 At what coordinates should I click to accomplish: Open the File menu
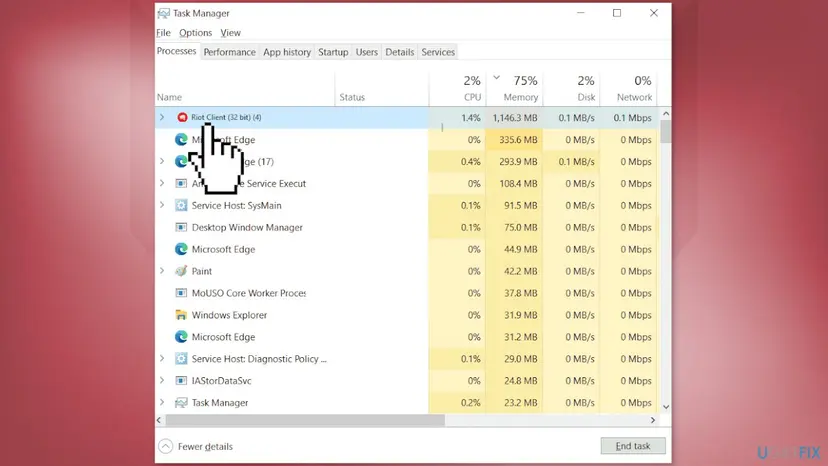[x=163, y=33]
